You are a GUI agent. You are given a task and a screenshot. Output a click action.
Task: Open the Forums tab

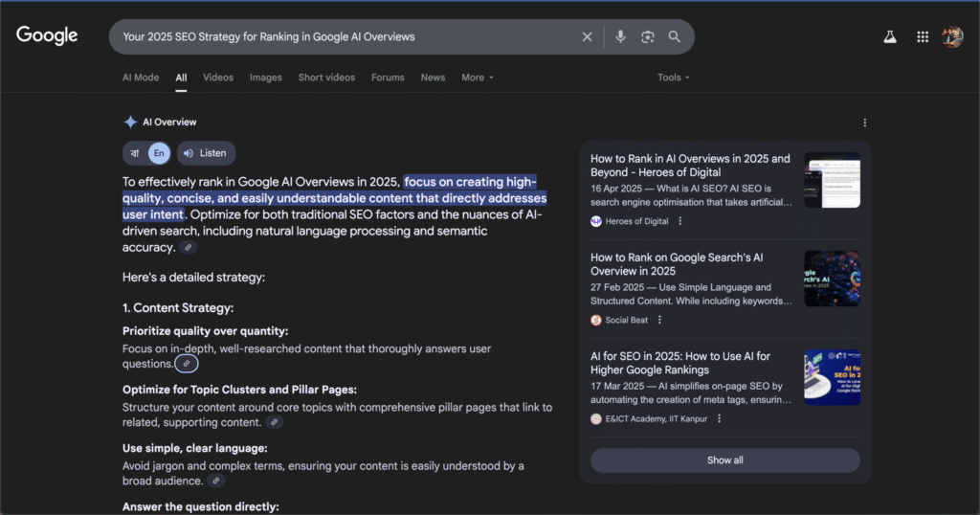388,78
